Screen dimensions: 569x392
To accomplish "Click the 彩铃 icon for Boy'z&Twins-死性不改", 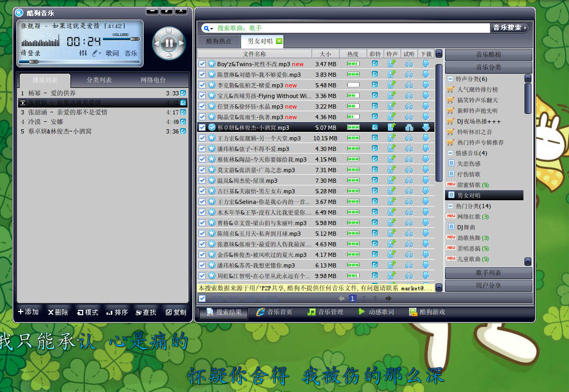I will point(375,64).
